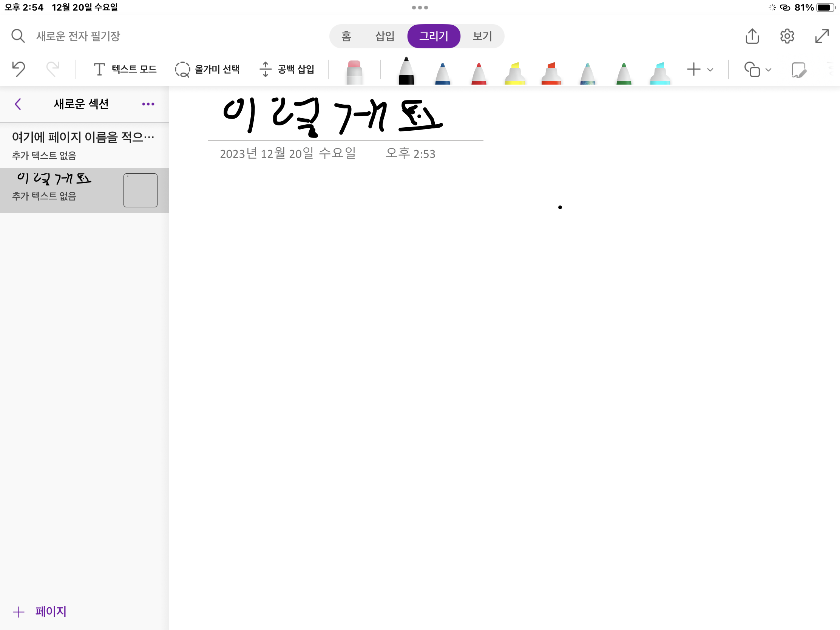Open the settings gear icon
The width and height of the screenshot is (840, 630).
point(787,37)
